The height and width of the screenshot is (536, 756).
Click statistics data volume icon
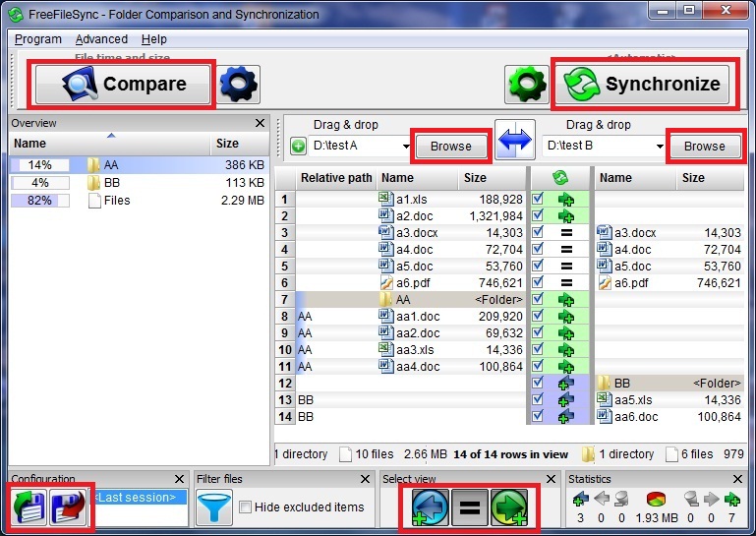(656, 499)
